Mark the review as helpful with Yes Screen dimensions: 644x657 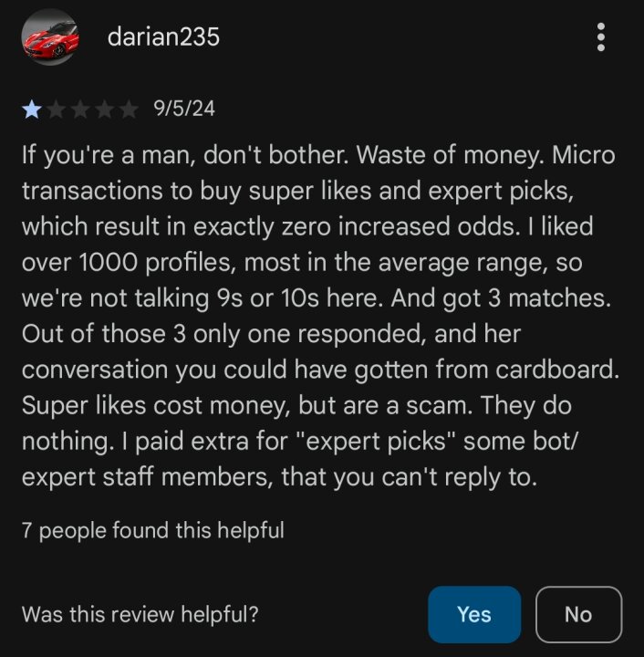point(474,614)
